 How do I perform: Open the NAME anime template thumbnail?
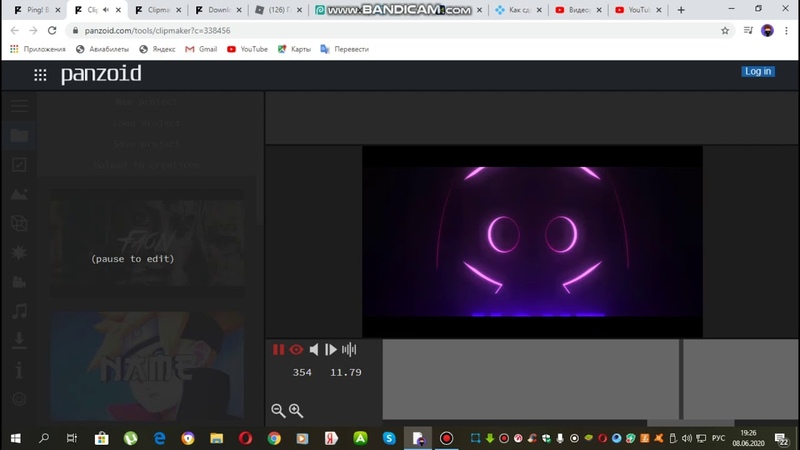tap(147, 366)
